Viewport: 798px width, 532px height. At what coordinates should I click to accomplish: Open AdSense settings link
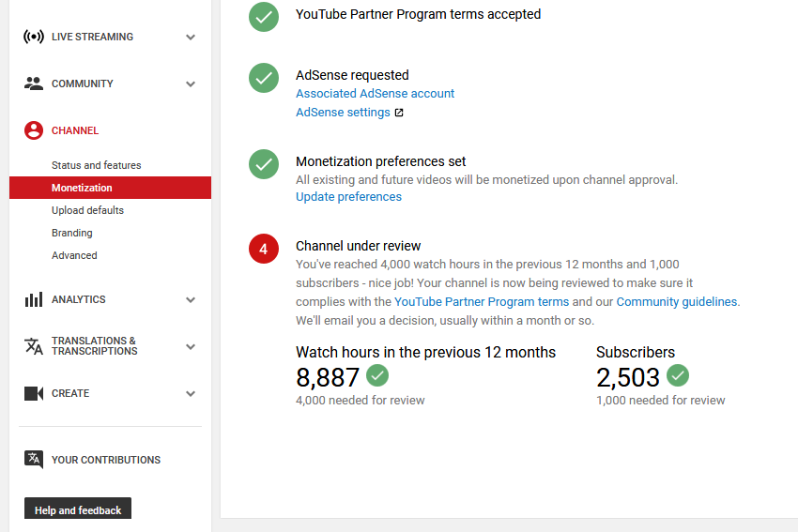tap(343, 113)
